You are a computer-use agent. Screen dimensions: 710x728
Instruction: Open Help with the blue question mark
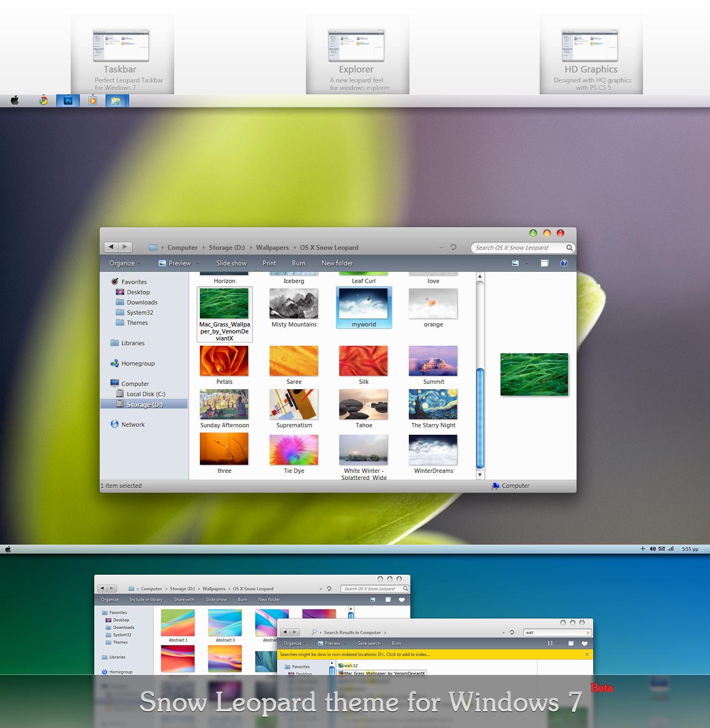coord(564,263)
